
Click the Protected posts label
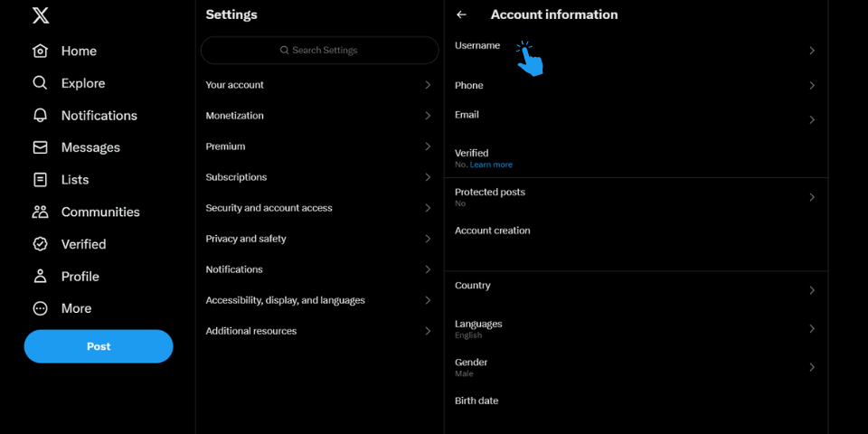pos(490,192)
